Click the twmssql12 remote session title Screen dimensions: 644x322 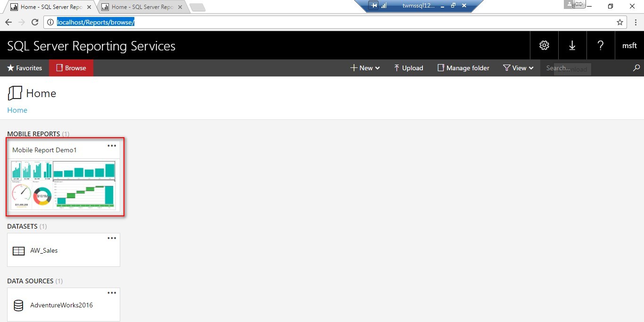point(419,6)
